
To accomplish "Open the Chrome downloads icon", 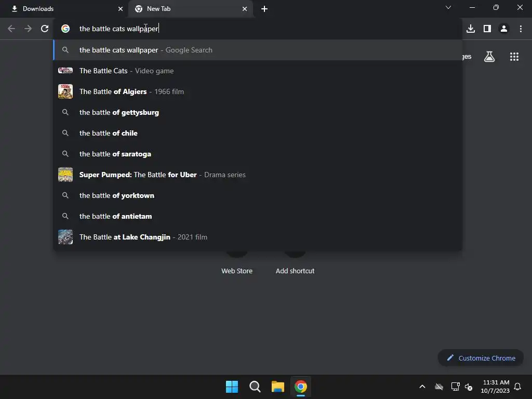I will tap(471, 29).
